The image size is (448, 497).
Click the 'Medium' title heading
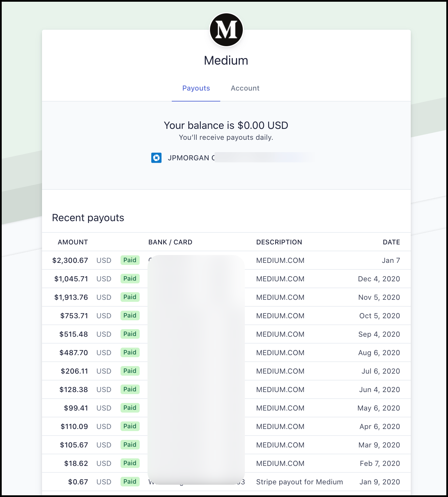[226, 61]
